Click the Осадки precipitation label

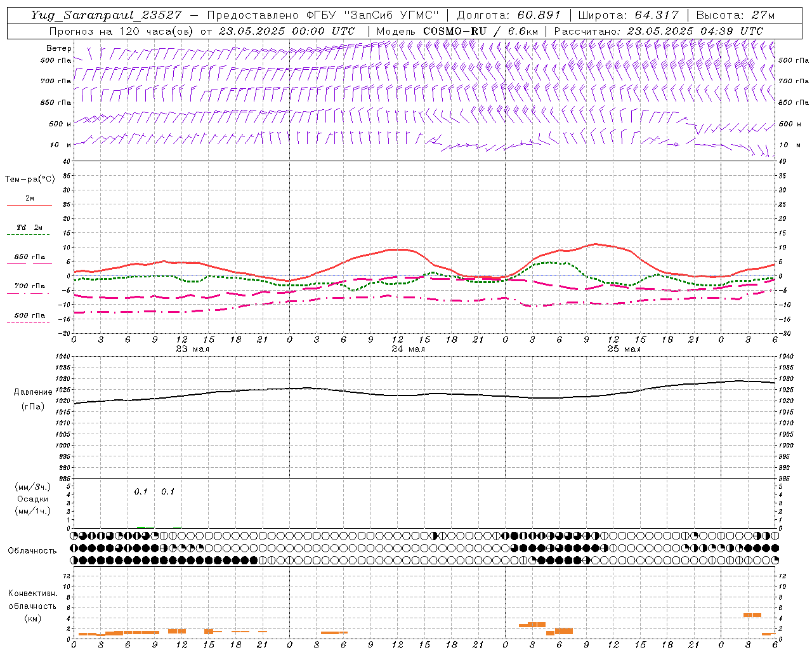pos(33,499)
